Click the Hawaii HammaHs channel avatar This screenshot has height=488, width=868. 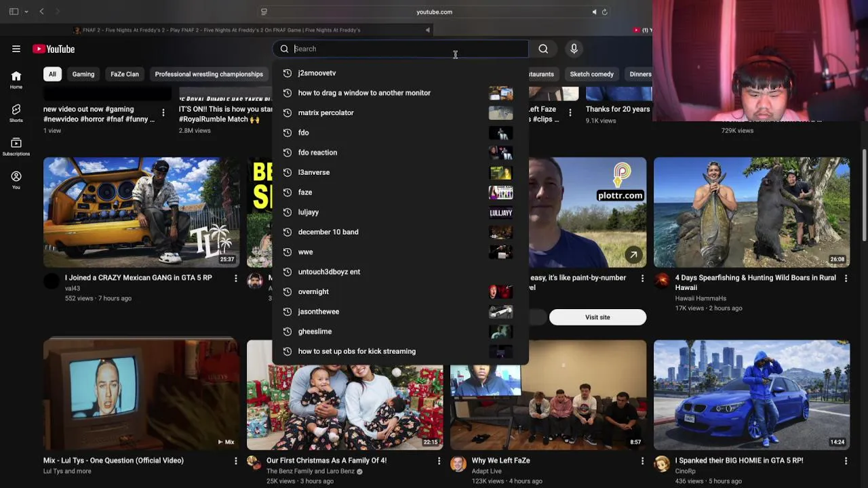[x=662, y=281]
